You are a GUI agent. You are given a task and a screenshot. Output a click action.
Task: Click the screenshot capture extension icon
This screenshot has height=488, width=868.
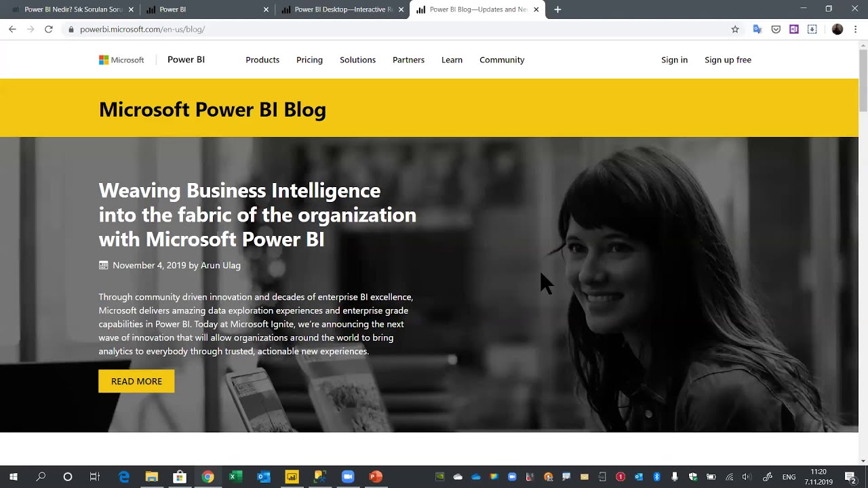812,29
